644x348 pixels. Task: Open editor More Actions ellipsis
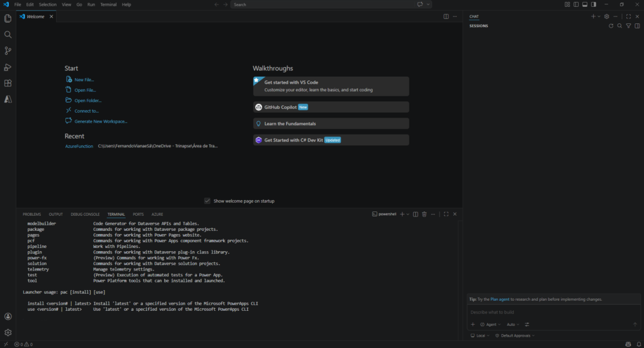[455, 16]
